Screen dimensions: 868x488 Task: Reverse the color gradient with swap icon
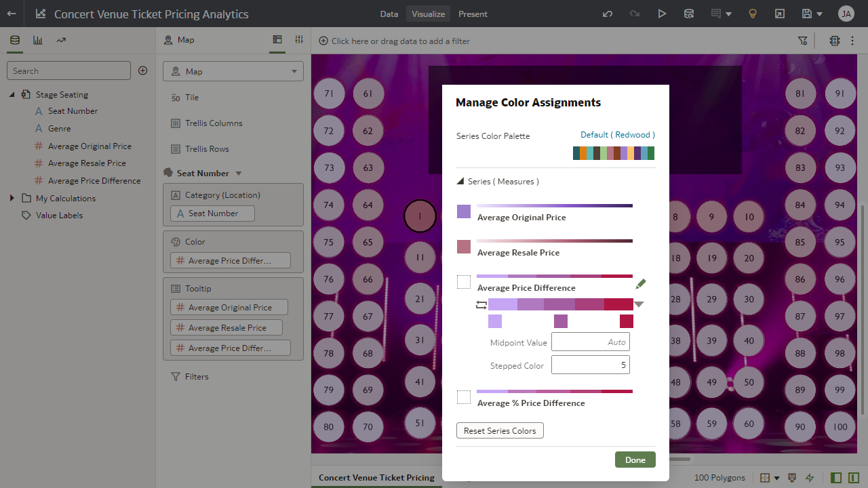coord(481,304)
